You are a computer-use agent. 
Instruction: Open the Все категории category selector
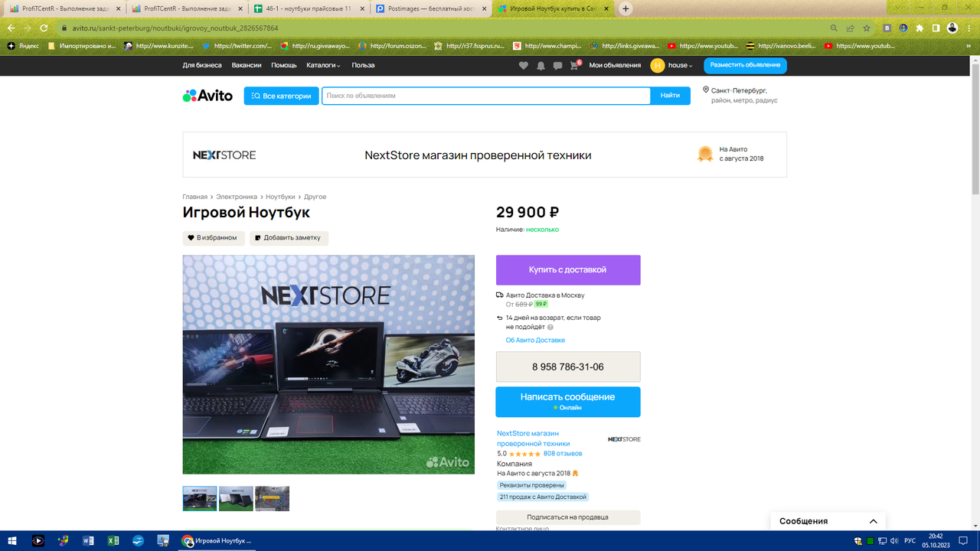[x=282, y=96]
